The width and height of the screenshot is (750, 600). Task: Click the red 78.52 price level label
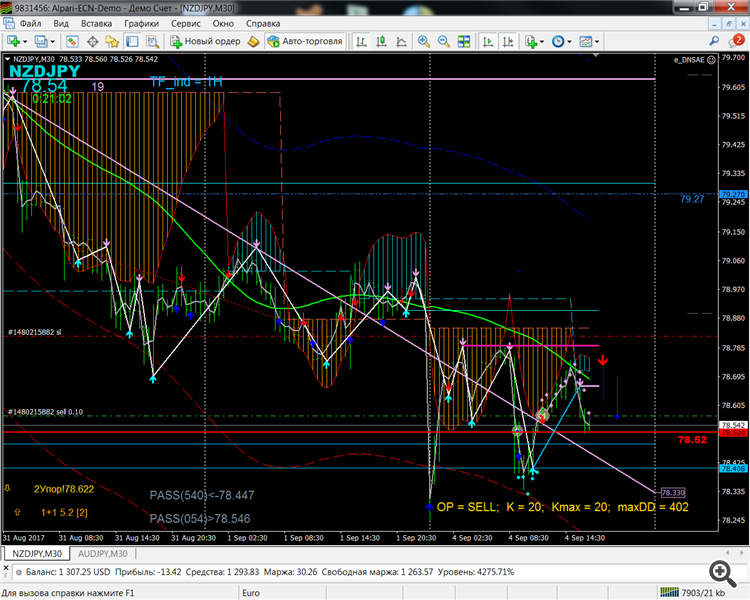tap(692, 440)
